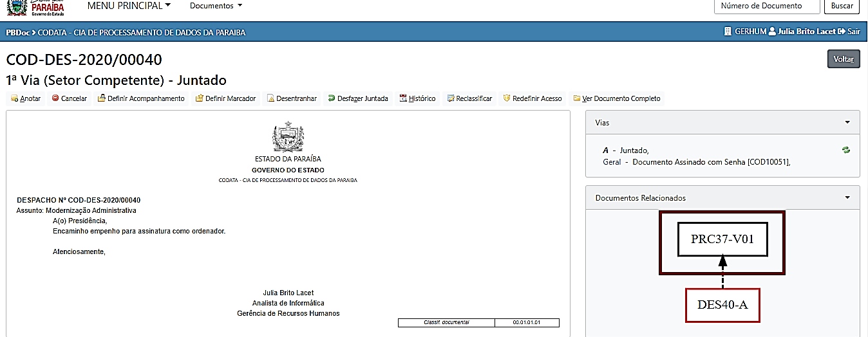Screen dimensions: 868x337
Task: Select the PRC37-V01 related document node
Action: pos(722,239)
